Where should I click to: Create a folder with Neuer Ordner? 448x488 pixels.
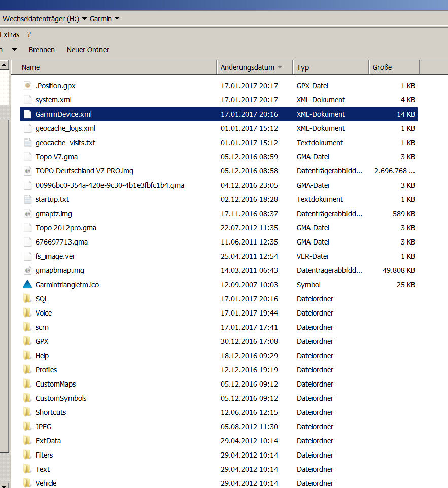coord(88,50)
